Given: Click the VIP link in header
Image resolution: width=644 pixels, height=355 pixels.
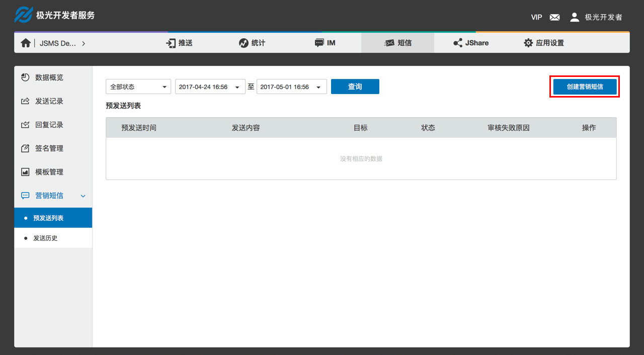Looking at the screenshot, I should pyautogui.click(x=536, y=17).
